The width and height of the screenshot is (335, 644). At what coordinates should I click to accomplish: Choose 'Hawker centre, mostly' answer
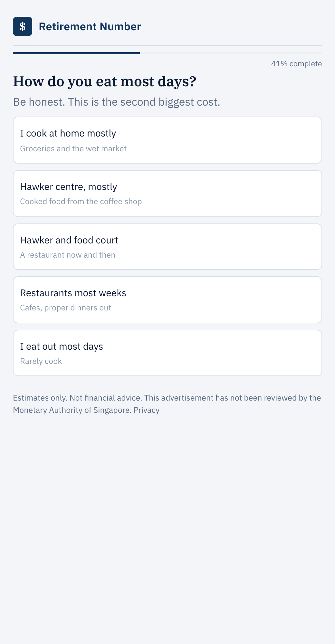point(167,194)
